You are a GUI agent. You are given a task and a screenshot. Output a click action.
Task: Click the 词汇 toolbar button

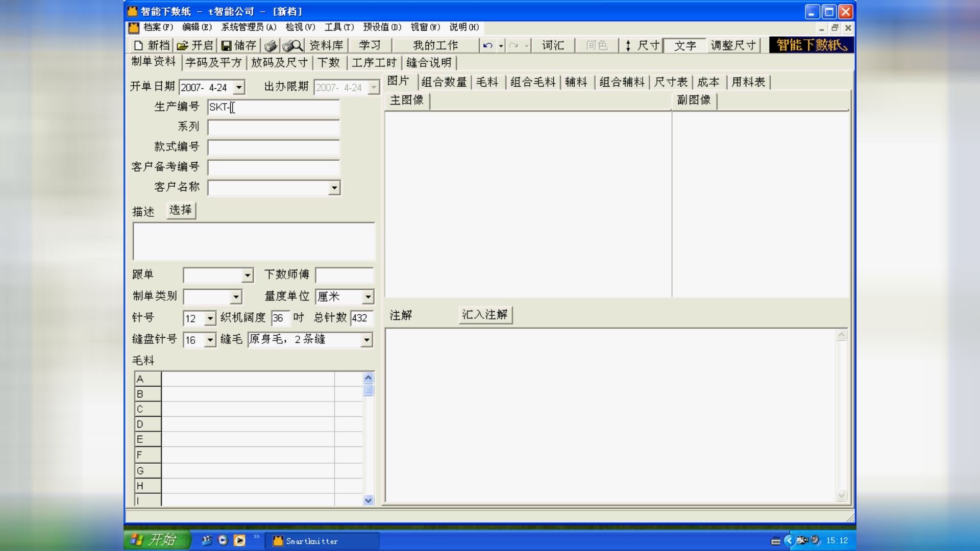point(553,45)
